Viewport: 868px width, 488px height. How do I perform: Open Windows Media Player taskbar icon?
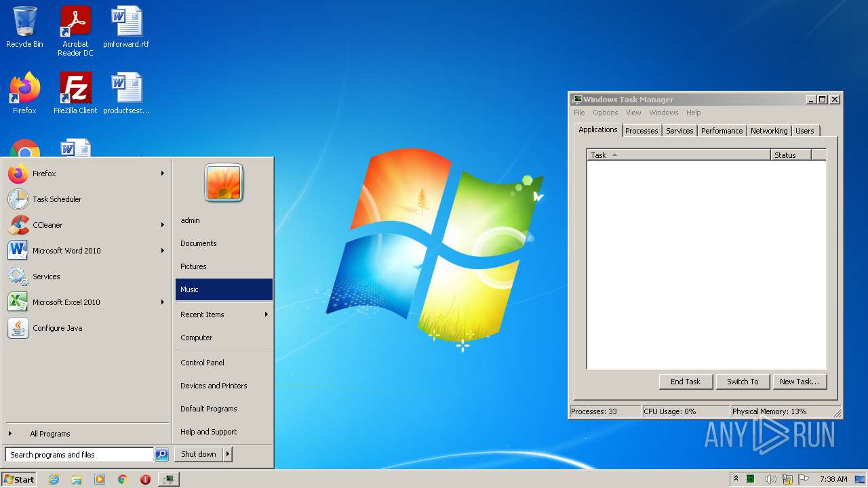[x=100, y=479]
